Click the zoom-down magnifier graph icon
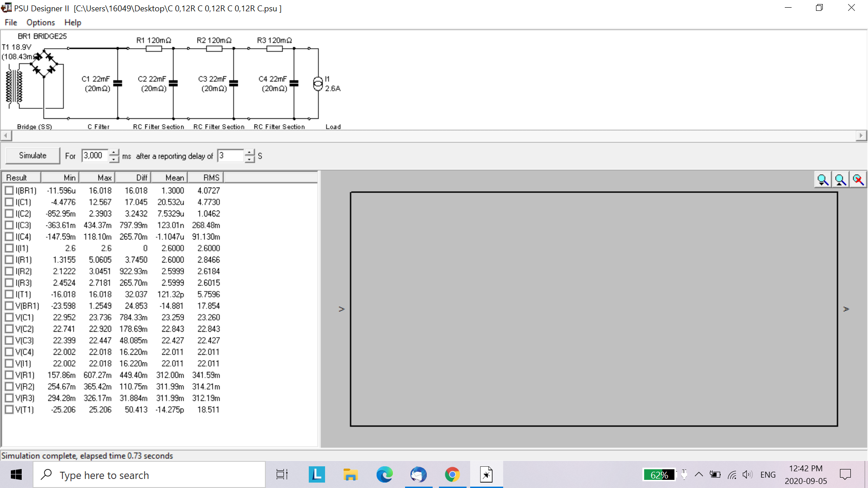 tap(823, 180)
